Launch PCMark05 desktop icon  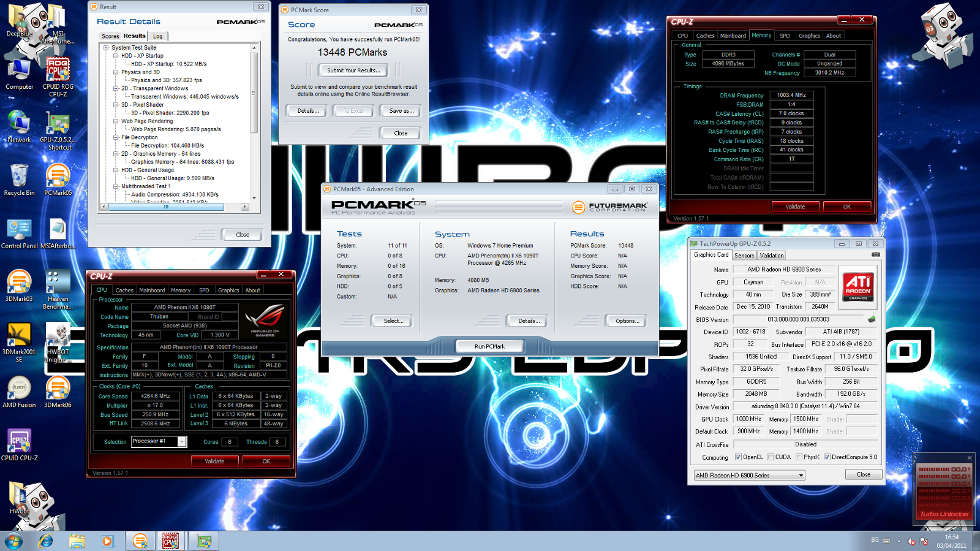point(58,180)
